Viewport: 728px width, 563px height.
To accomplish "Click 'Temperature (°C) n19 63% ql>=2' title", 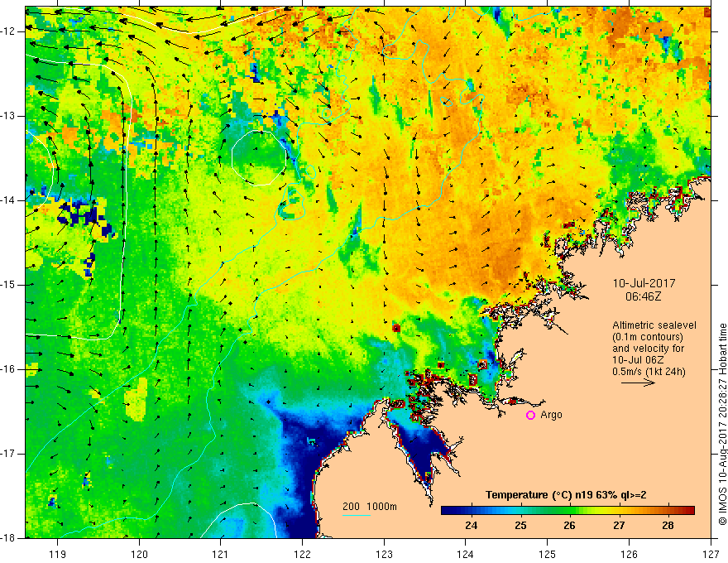I will point(566,495).
